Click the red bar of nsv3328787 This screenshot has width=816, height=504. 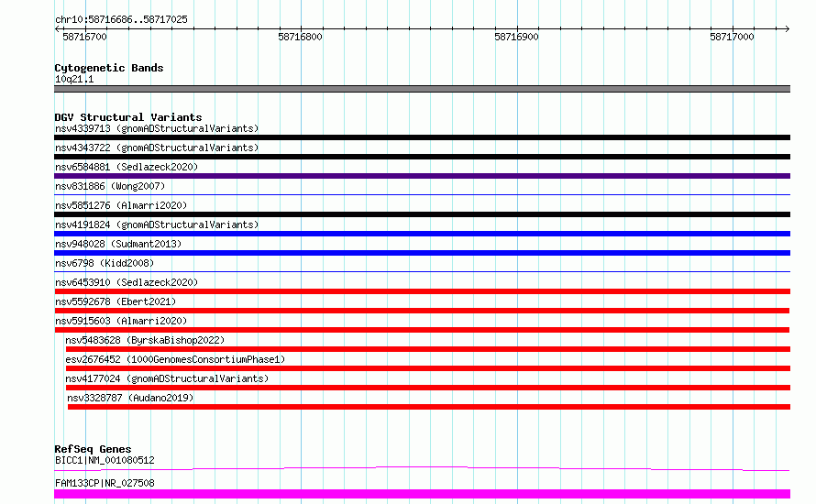point(429,407)
